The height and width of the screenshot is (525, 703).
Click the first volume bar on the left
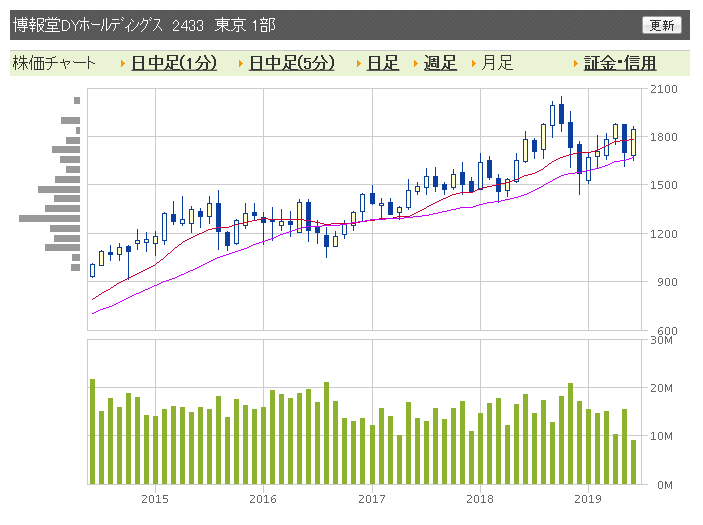(x=92, y=431)
